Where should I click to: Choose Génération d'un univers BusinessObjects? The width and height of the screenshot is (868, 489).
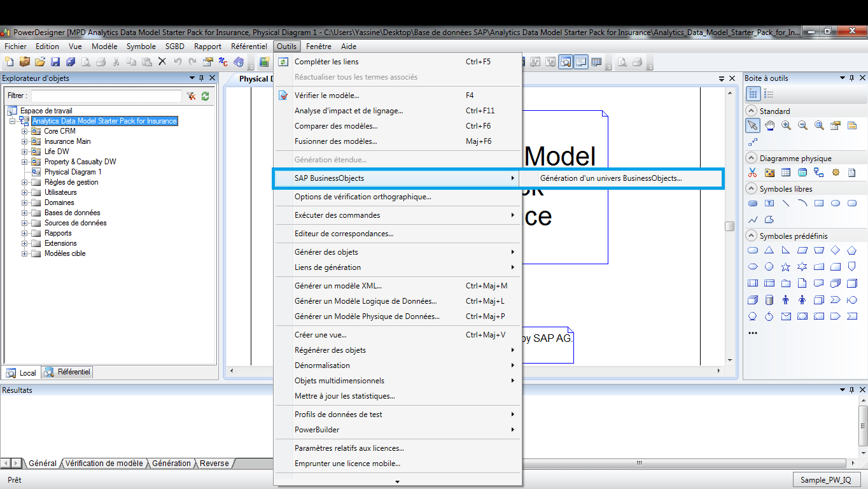(610, 178)
